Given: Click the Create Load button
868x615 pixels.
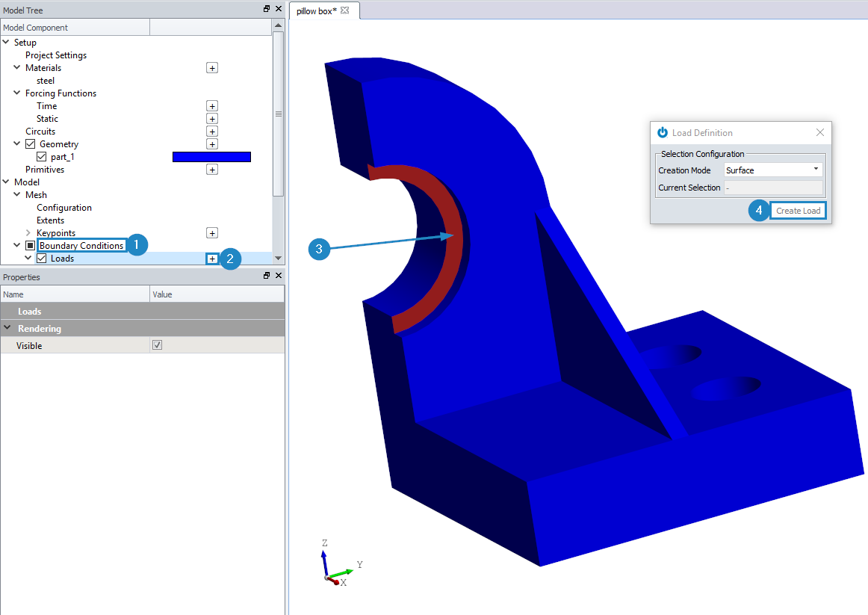Looking at the screenshot, I should (798, 211).
